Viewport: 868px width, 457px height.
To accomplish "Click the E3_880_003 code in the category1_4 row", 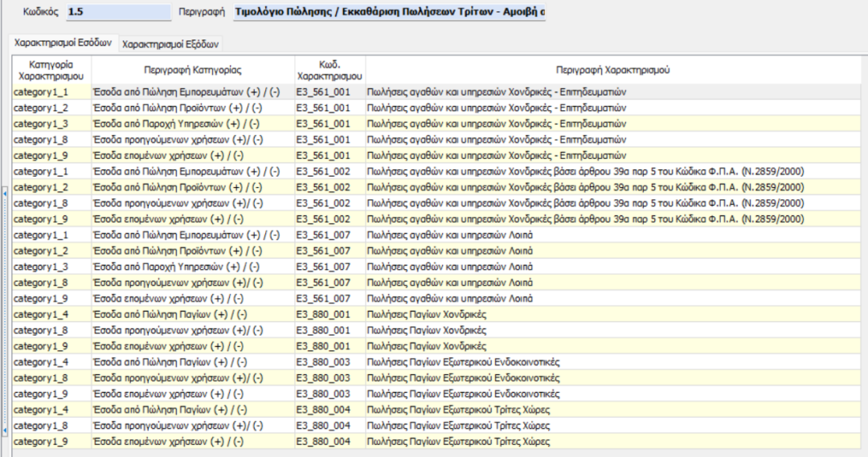I will (x=323, y=362).
